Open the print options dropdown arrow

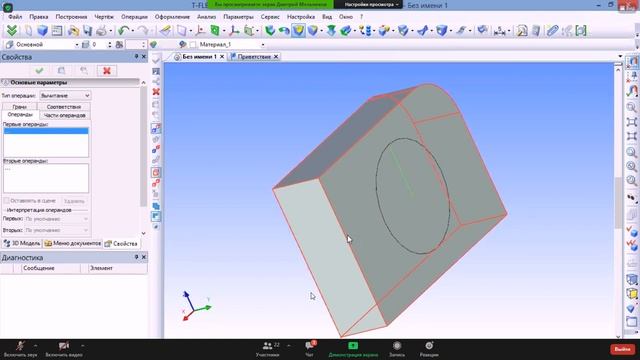[110, 31]
